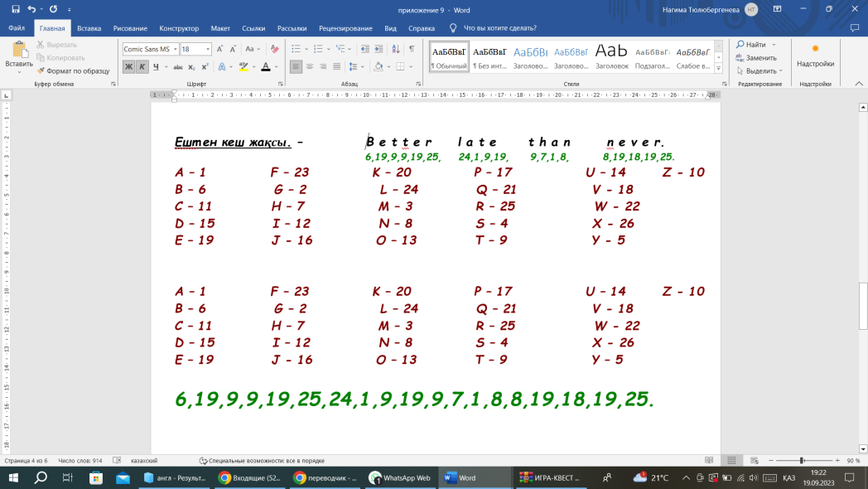Open text effects glowing A icon

click(x=222, y=66)
